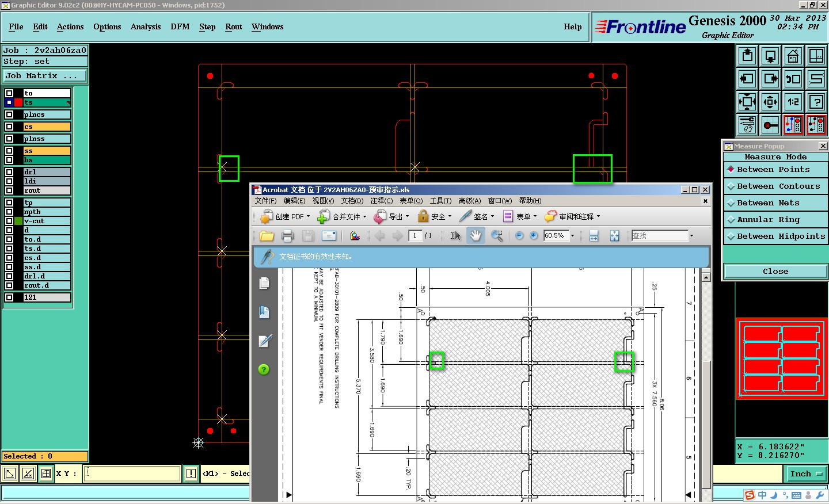Screen dimensions: 829x504
Task: Open the wrench and palette settings icon
Action: (747, 125)
